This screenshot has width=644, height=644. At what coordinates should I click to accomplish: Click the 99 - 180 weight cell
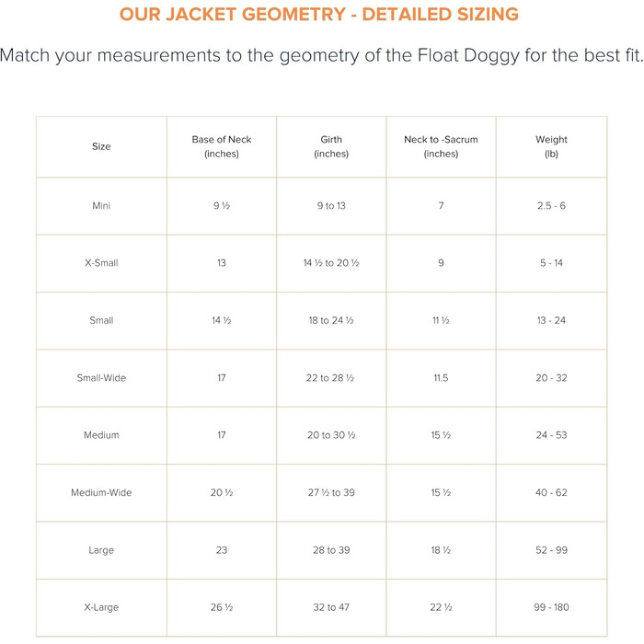tap(551, 608)
